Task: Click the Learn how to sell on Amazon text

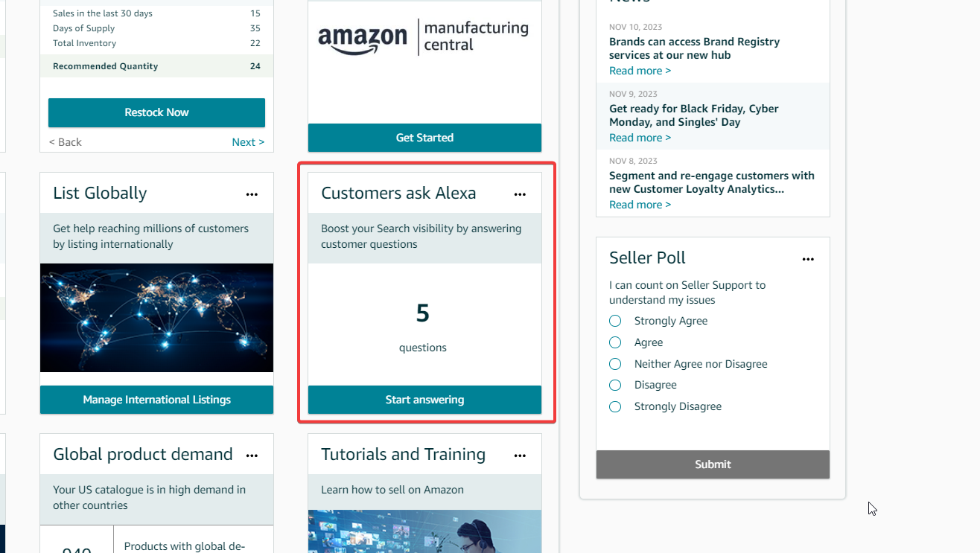Action: pyautogui.click(x=392, y=490)
